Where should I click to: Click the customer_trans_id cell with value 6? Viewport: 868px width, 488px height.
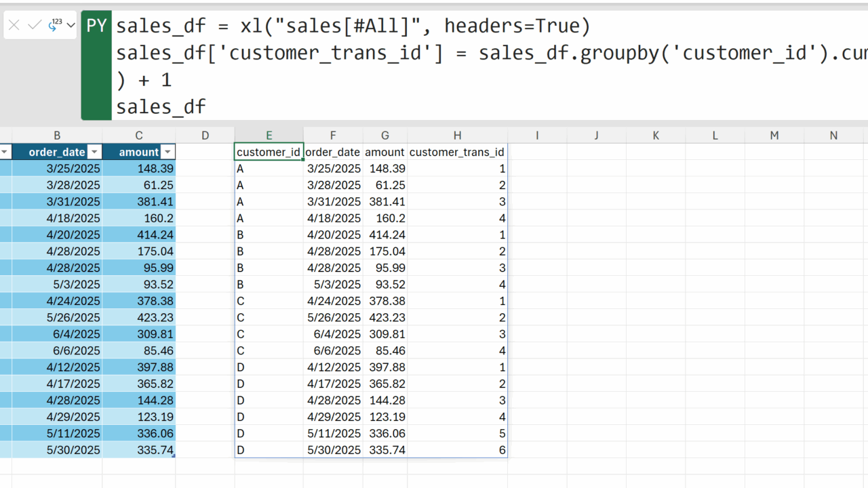tap(456, 450)
